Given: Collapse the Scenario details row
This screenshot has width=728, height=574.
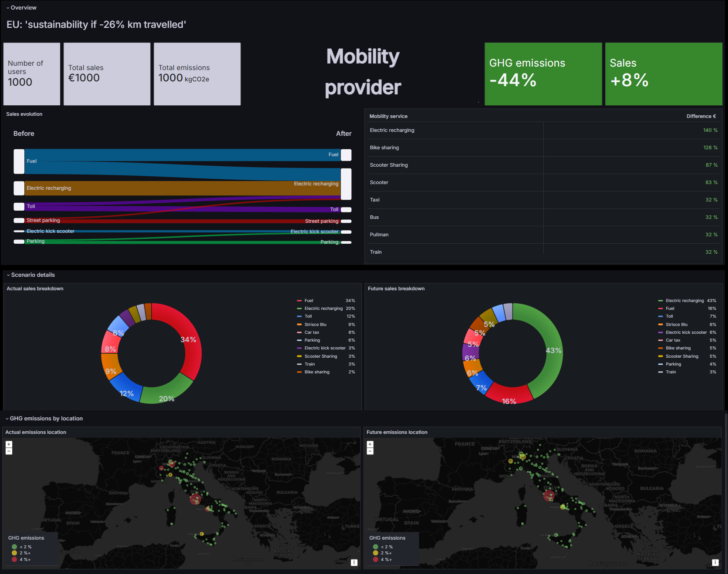Looking at the screenshot, I should [x=30, y=275].
